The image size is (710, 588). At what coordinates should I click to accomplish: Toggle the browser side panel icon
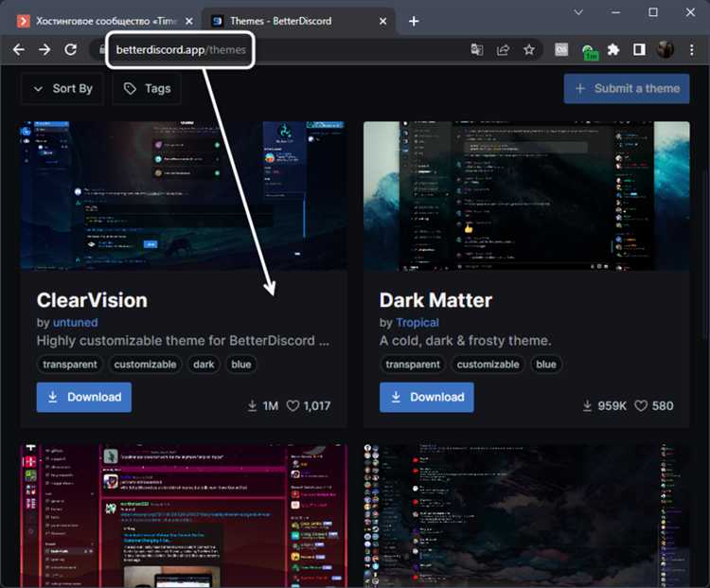(x=639, y=49)
